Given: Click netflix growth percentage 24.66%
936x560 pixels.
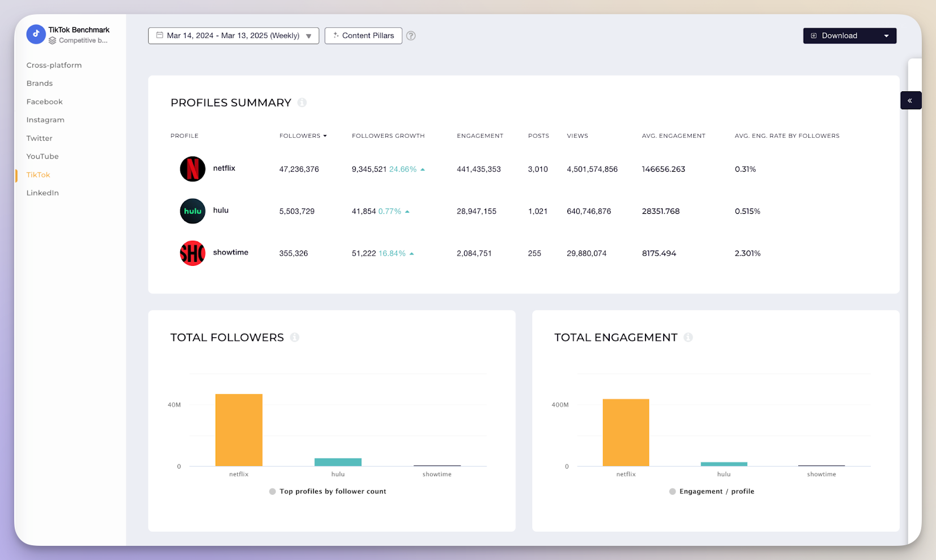Looking at the screenshot, I should coord(403,169).
